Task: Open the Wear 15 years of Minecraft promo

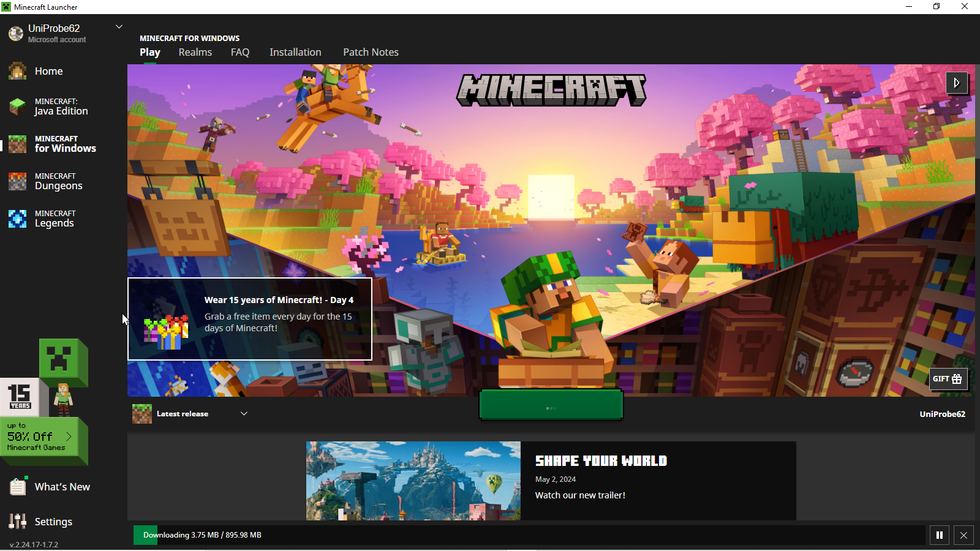Action: click(250, 319)
